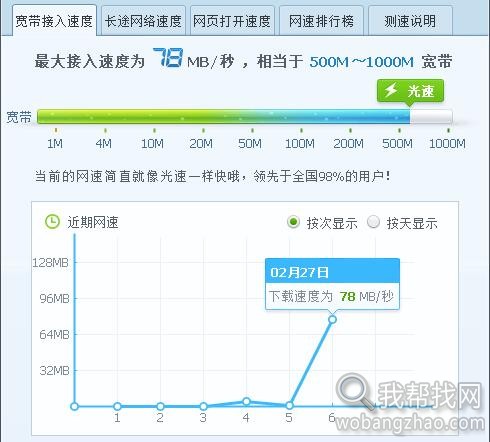The height and width of the screenshot is (442, 490).
Task: Click the chart data point for test 4
Action: 246,402
